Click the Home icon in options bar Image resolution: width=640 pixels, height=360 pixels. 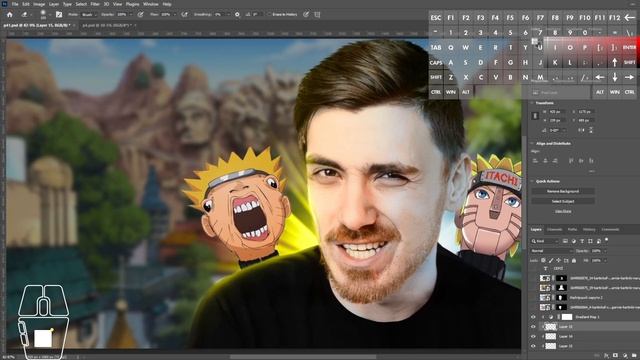(9, 14)
